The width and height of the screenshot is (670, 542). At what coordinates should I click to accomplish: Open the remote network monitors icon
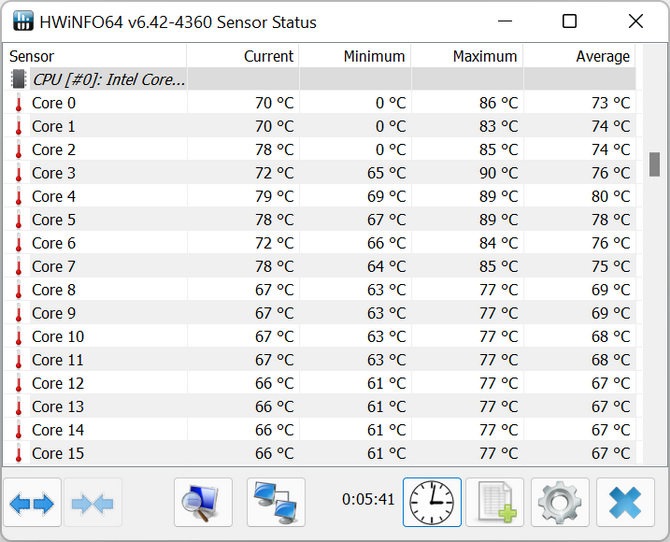[x=276, y=502]
